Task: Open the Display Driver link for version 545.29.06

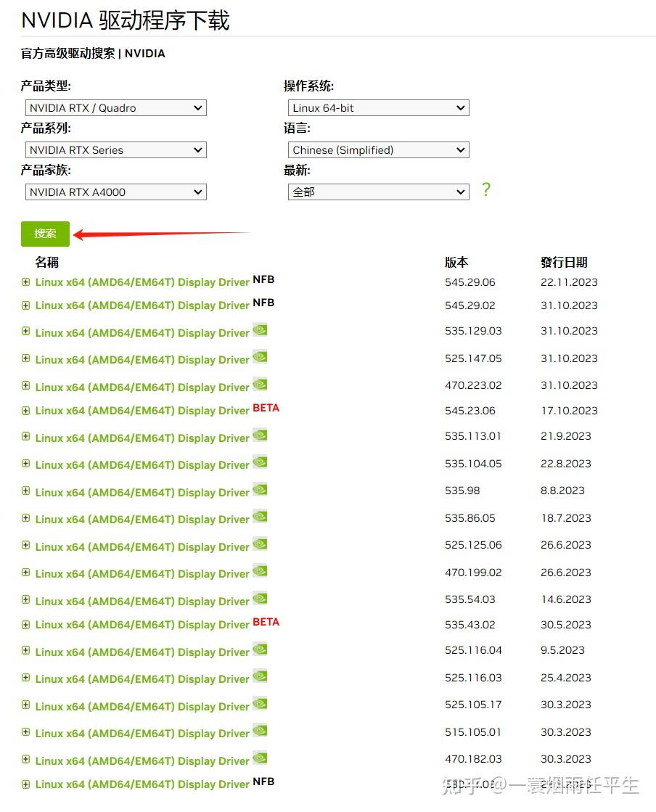Action: tap(142, 282)
